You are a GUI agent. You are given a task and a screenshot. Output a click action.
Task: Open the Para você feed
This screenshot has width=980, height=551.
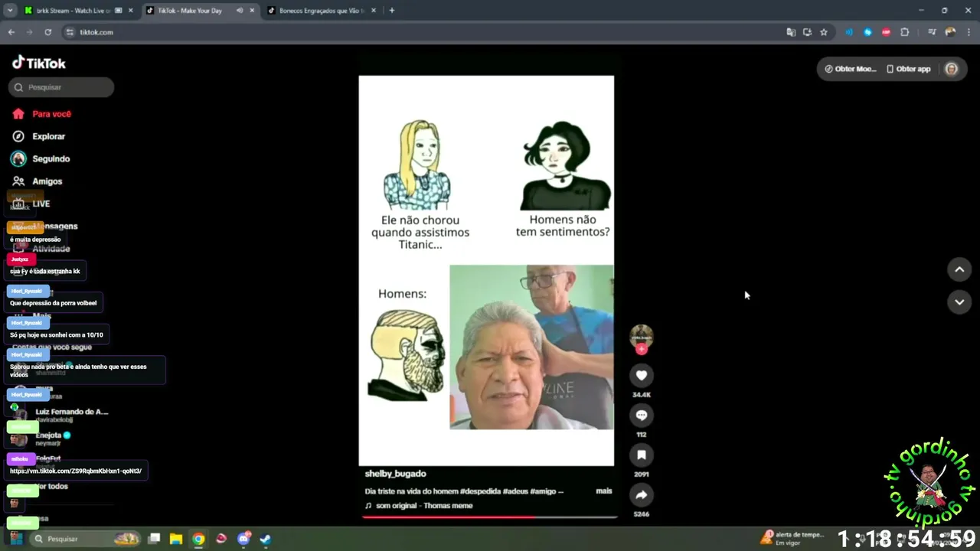click(42, 114)
